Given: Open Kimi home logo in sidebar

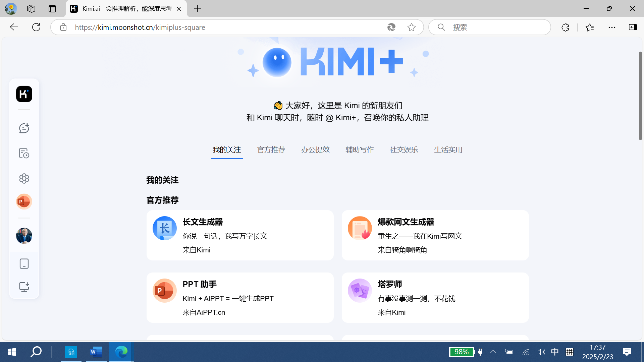Looking at the screenshot, I should pyautogui.click(x=24, y=94).
